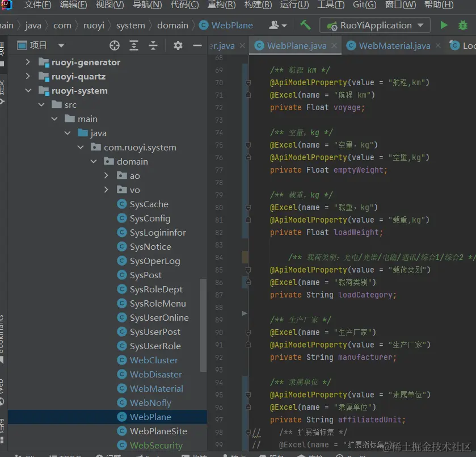The image size is (476, 457).
Task: Open the Git(G) menu
Action: [364, 5]
